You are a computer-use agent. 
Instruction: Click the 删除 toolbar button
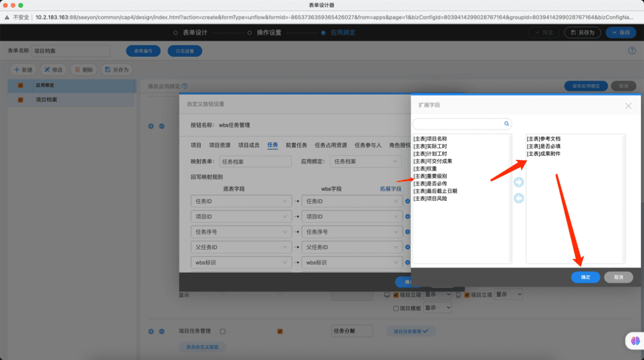84,70
